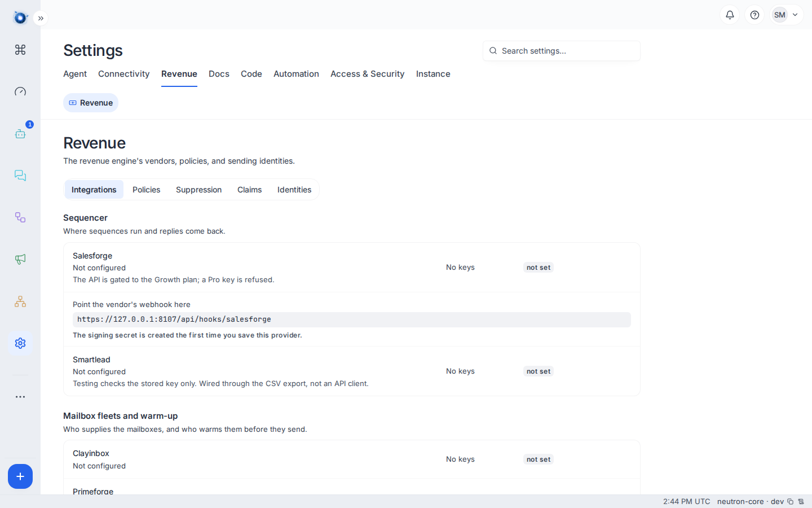Image resolution: width=812 pixels, height=508 pixels.
Task: Click the not set badge in the Salesforge row
Action: coord(539,268)
